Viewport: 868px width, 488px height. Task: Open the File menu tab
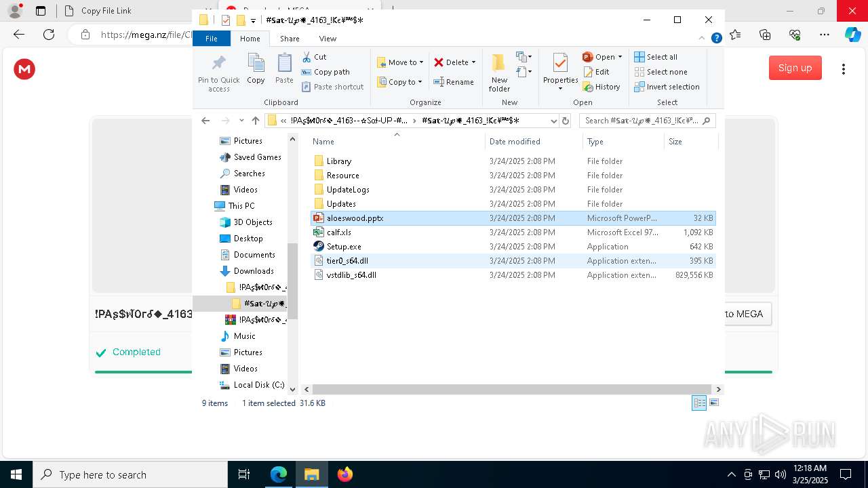[x=212, y=39]
